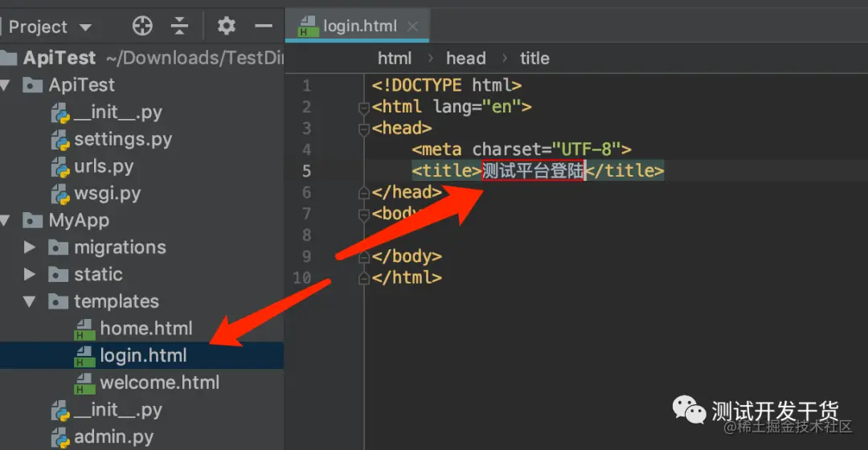The width and height of the screenshot is (868, 450).
Task: Click the urls.py Python file icon
Action: click(x=60, y=167)
